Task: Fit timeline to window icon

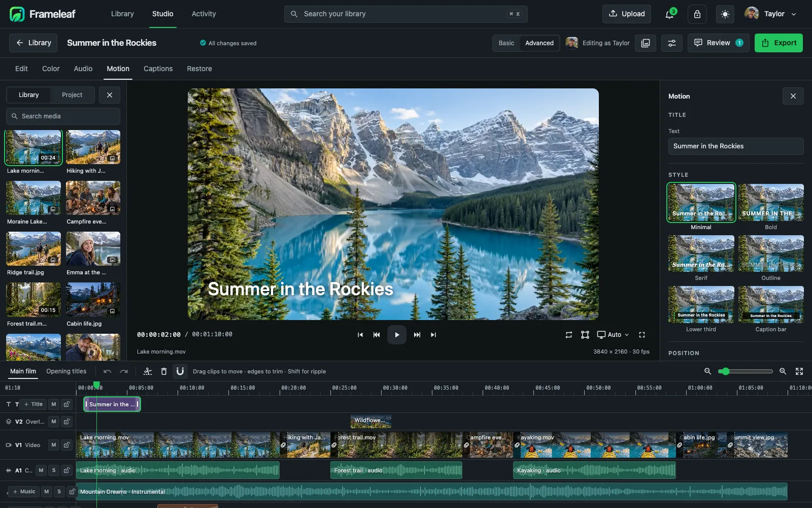Action: point(799,371)
